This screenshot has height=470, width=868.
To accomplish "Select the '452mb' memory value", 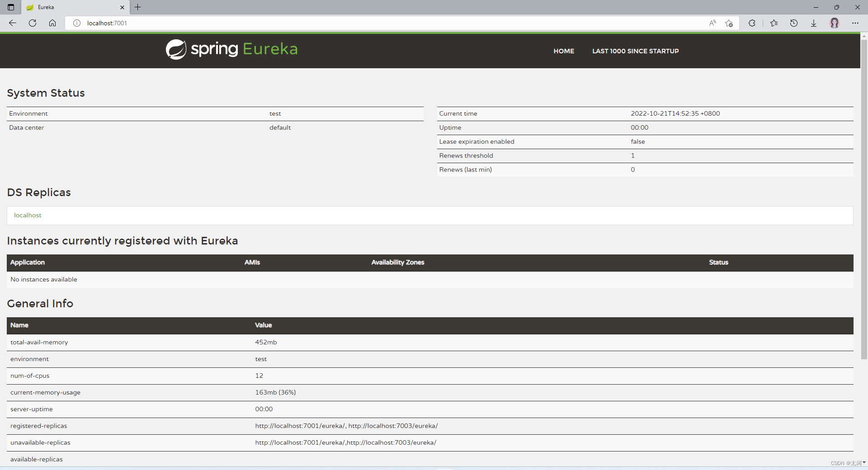I will click(x=266, y=342).
